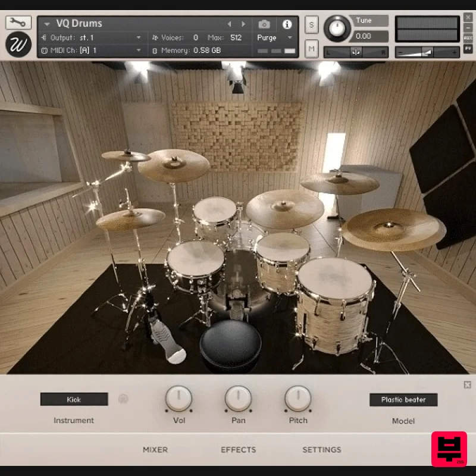Mute the instrument with the M button
This screenshot has width=476, height=476.
(311, 50)
